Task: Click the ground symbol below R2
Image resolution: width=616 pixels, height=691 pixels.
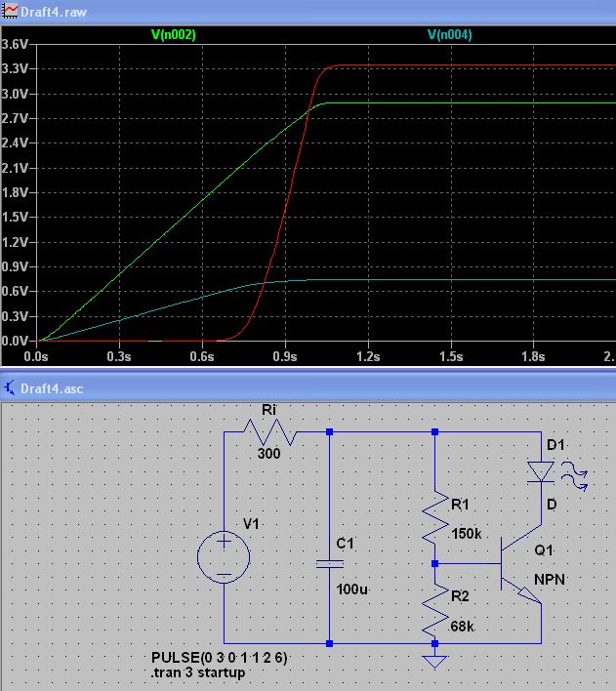Action: (434, 662)
